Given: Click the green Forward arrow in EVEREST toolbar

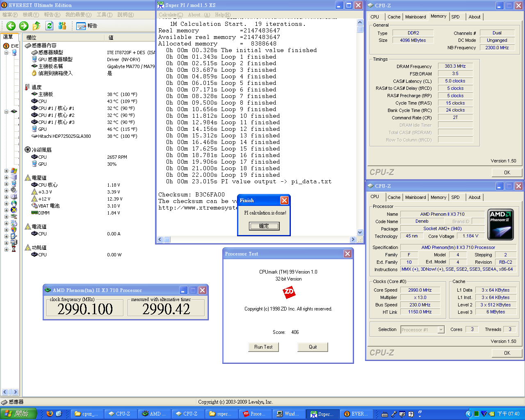Looking at the screenshot, I should click(x=24, y=26).
